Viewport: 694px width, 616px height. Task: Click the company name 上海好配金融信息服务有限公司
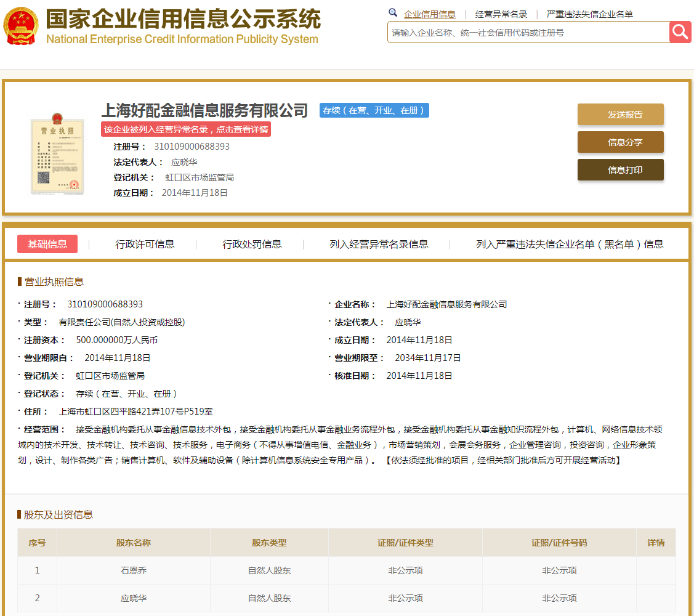[x=204, y=110]
